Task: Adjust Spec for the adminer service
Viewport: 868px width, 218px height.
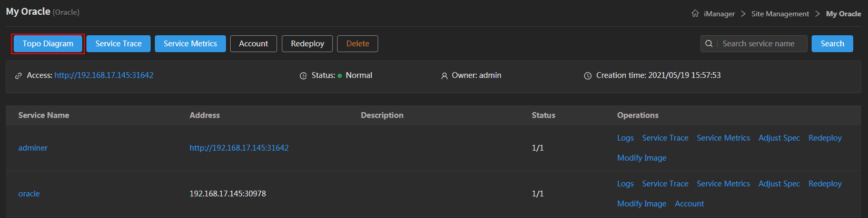Action: tap(779, 138)
